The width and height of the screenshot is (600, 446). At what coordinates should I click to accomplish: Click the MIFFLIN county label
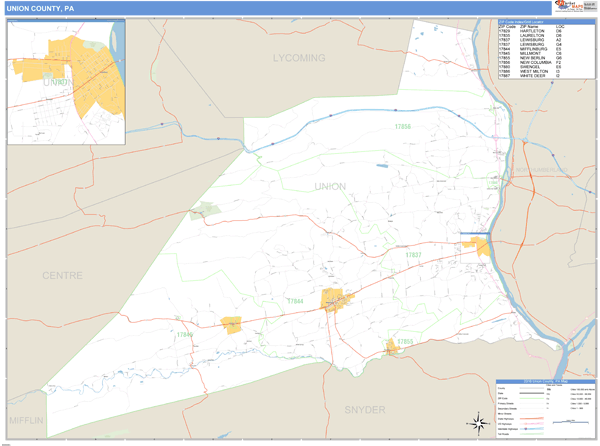pos(26,421)
